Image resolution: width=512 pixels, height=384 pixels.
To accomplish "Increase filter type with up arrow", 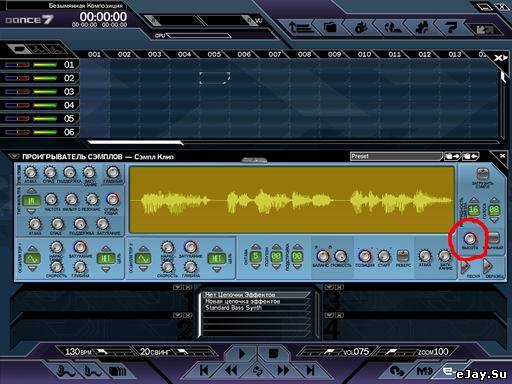I will (x=31, y=191).
